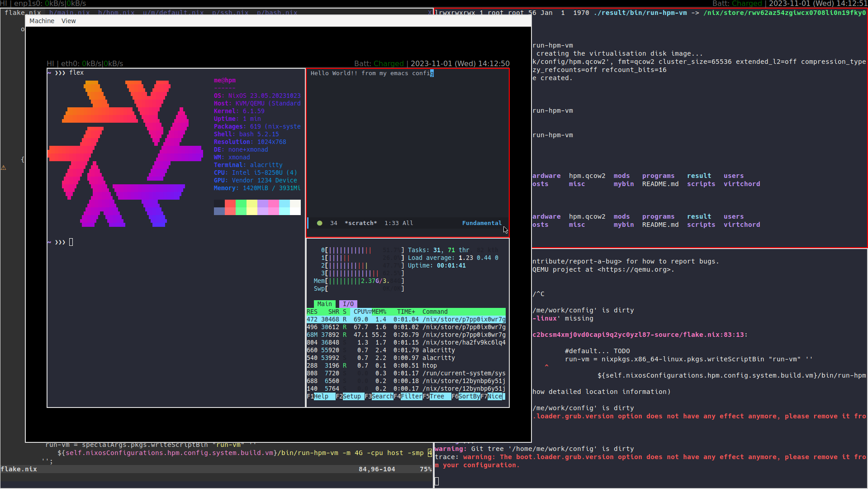Click the Fundamental mode indicator in modeline

482,223
